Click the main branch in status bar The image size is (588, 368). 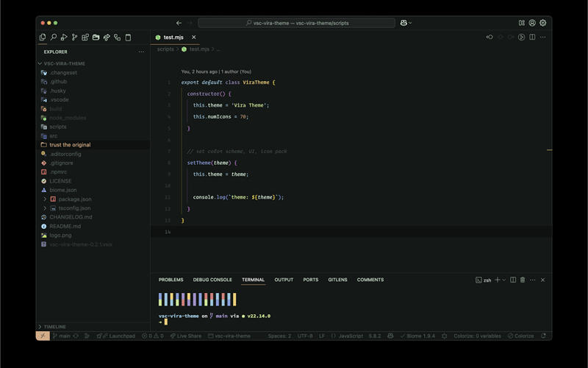(62, 336)
